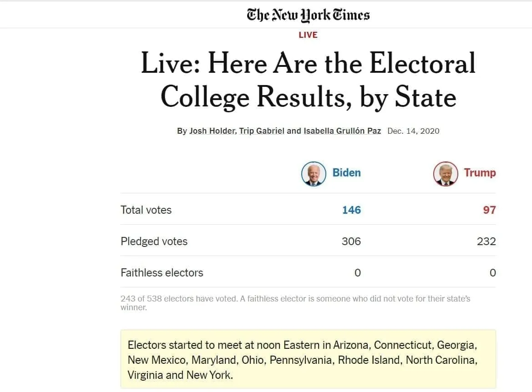Select Trump's total votes value 97
The height and width of the screenshot is (392, 532).
click(x=489, y=210)
